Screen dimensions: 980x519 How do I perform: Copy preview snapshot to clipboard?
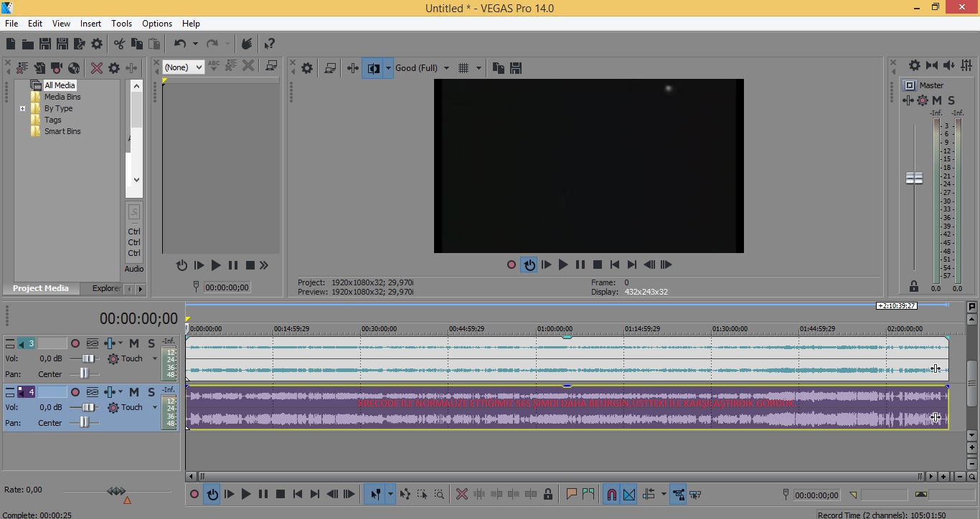pyautogui.click(x=499, y=68)
